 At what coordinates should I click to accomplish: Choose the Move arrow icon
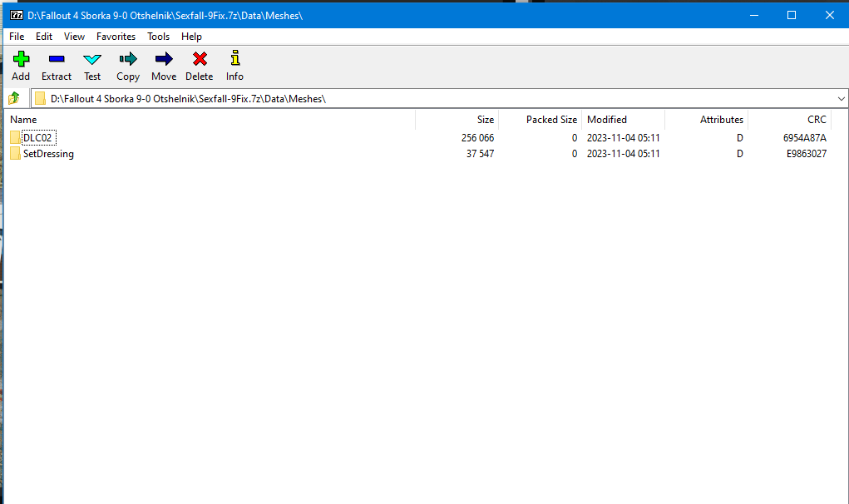[164, 59]
